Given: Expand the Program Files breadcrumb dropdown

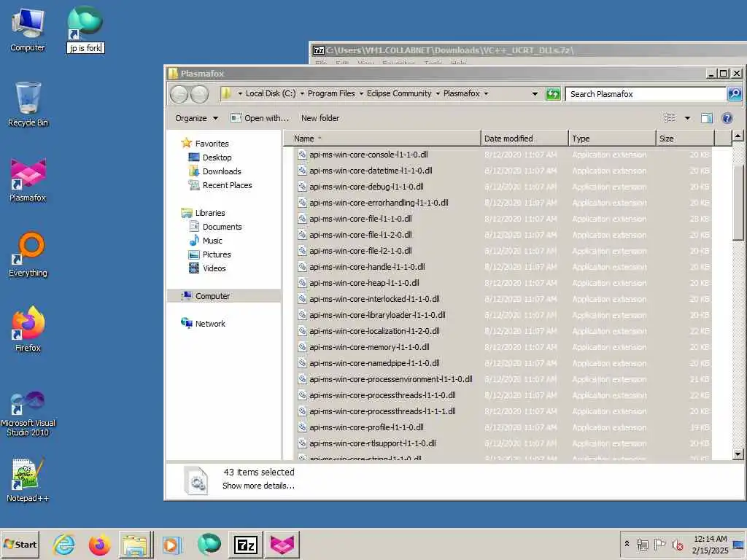Looking at the screenshot, I should pos(361,94).
